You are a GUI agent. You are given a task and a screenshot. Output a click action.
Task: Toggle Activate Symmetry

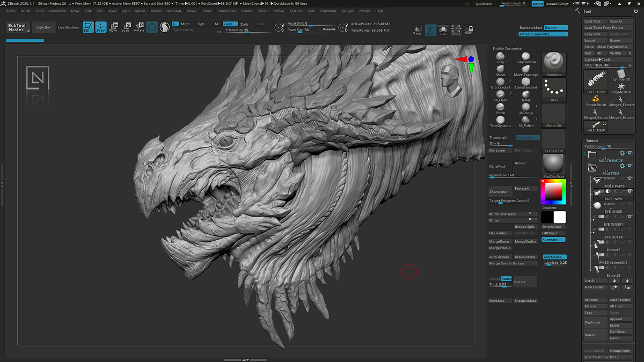(543, 34)
